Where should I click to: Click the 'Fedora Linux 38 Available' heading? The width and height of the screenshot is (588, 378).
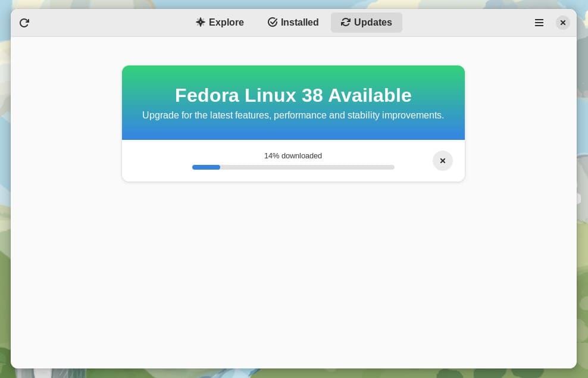[293, 95]
